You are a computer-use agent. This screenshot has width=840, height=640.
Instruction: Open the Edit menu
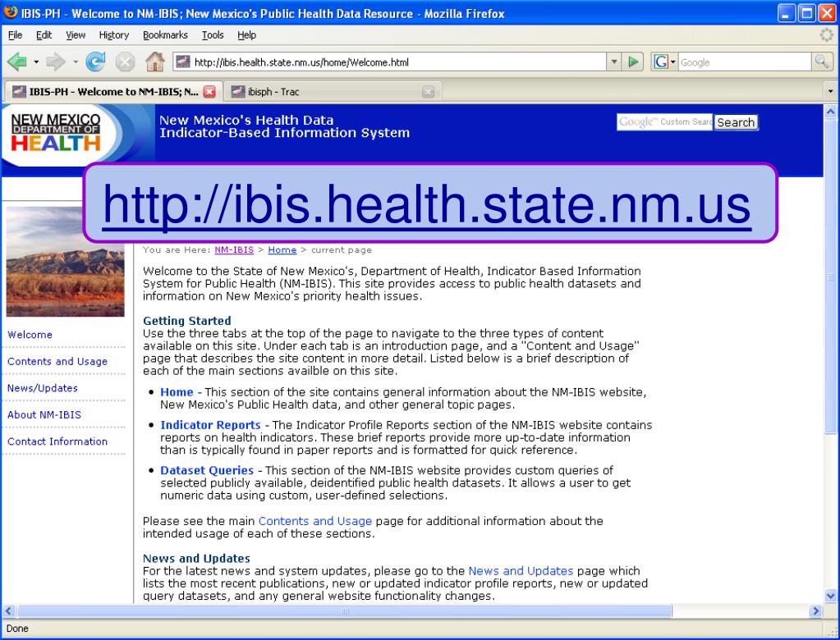click(44, 34)
